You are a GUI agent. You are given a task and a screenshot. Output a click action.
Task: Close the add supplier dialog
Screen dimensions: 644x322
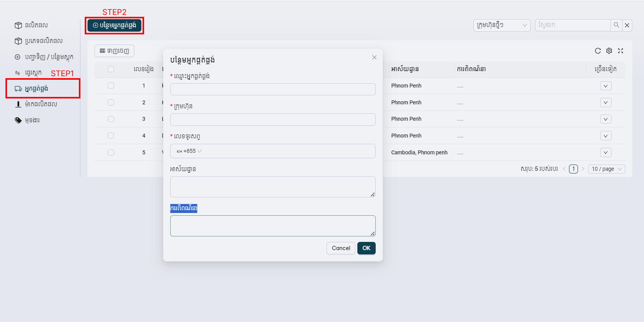pyautogui.click(x=374, y=57)
